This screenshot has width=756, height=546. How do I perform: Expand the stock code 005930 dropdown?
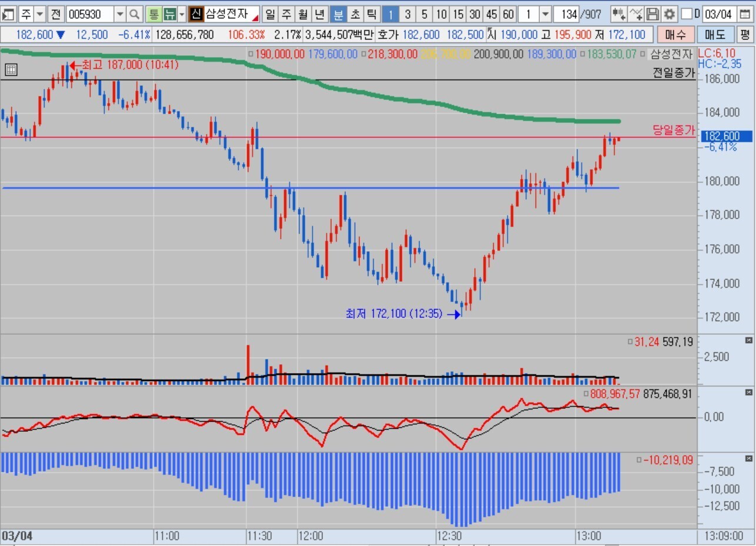coord(119,14)
